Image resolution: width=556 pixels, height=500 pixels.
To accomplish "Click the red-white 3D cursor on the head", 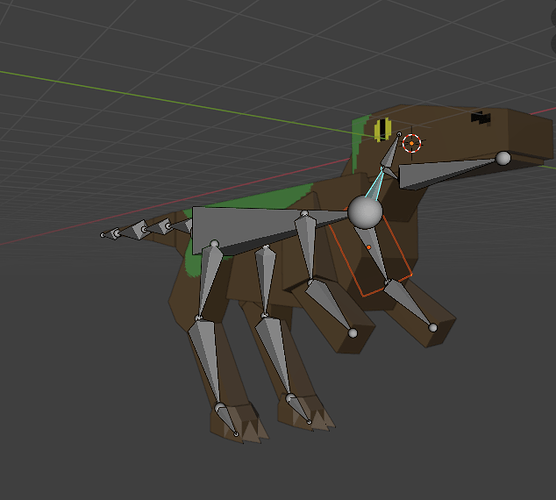I will pyautogui.click(x=412, y=143).
